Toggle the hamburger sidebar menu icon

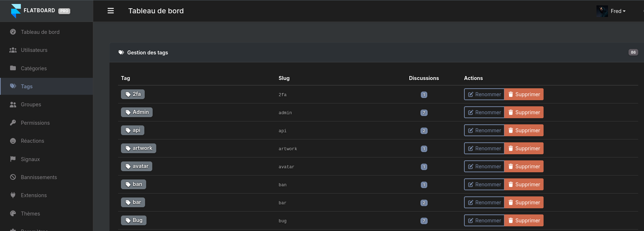111,11
